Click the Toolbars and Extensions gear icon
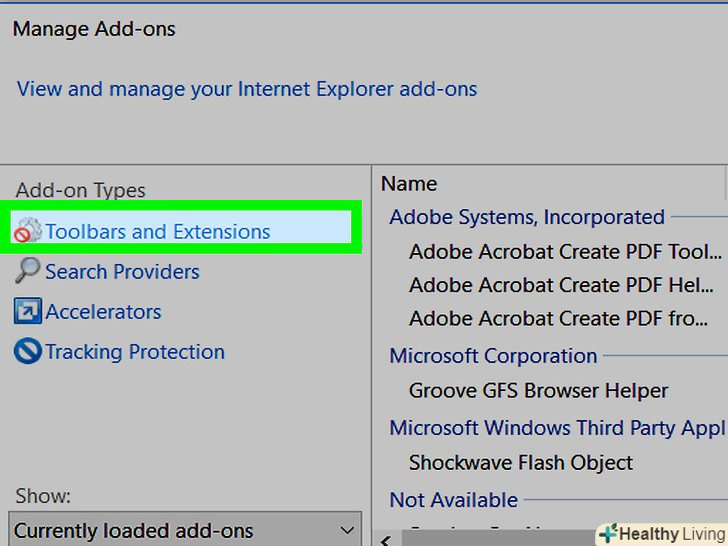 click(27, 232)
